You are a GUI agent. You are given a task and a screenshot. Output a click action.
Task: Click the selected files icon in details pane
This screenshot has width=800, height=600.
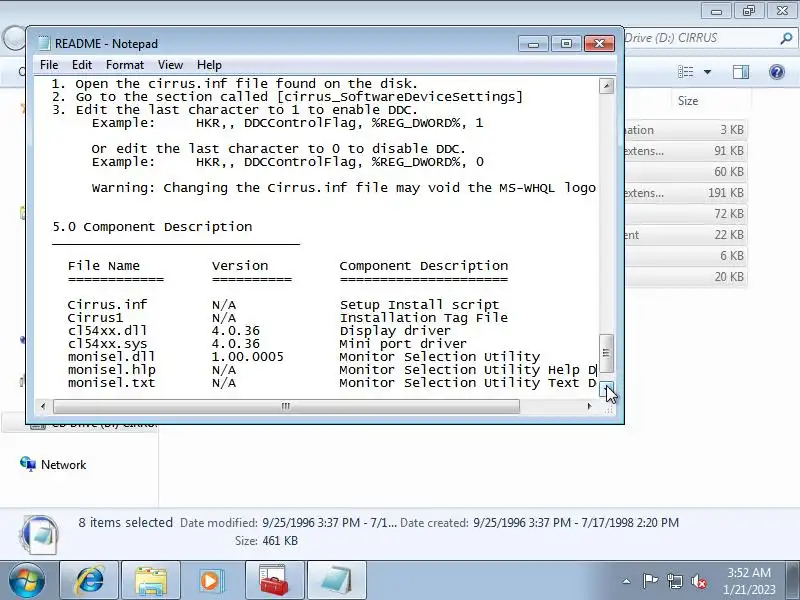click(40, 534)
